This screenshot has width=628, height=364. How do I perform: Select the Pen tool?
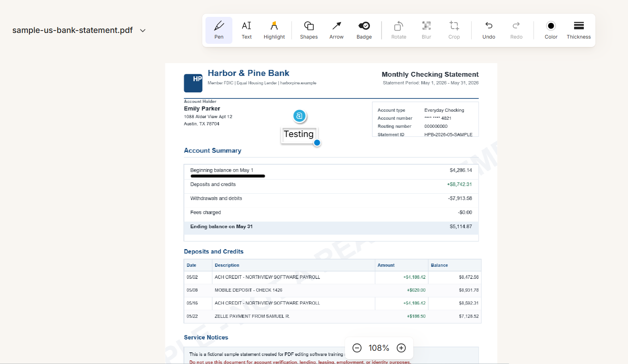click(x=219, y=30)
